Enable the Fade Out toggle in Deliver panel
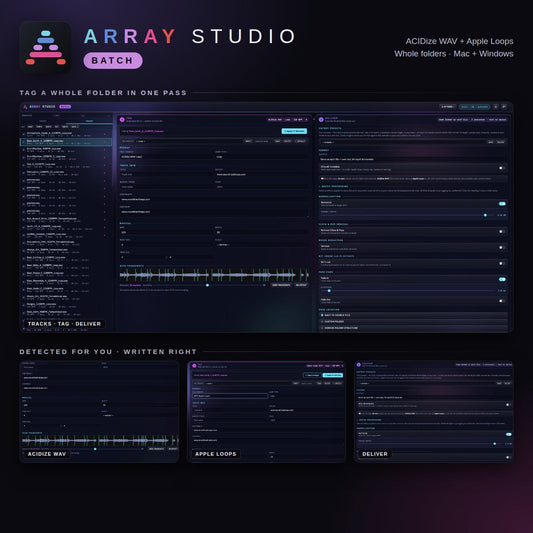533x533 pixels. point(502,301)
